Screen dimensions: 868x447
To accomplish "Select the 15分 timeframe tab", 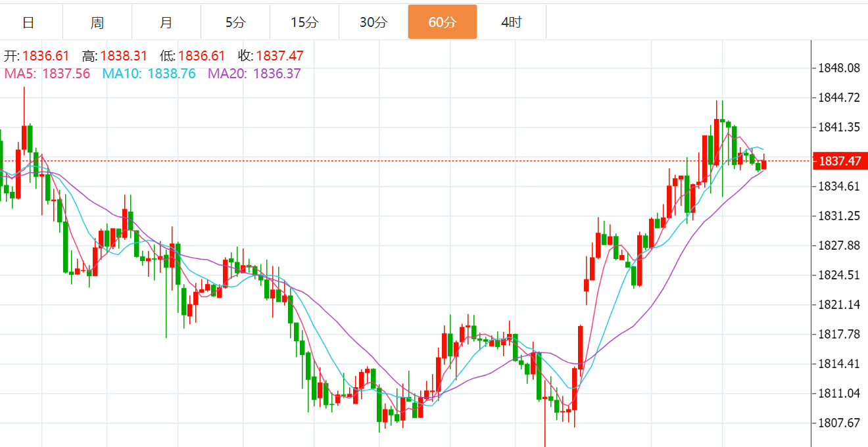I will [304, 22].
